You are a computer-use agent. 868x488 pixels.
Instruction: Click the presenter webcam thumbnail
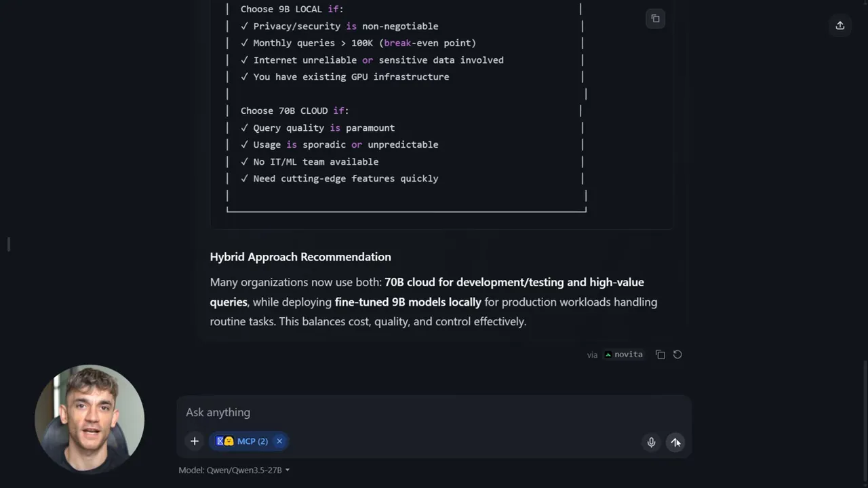(x=90, y=419)
